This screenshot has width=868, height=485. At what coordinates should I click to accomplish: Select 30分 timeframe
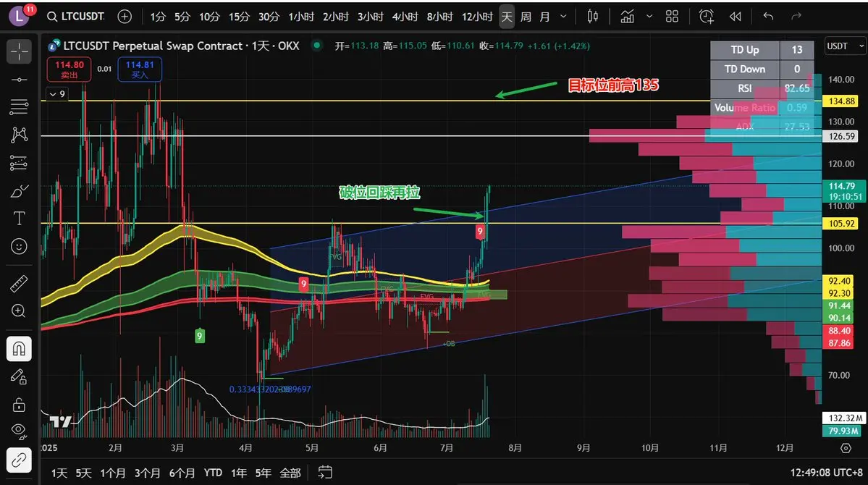269,17
